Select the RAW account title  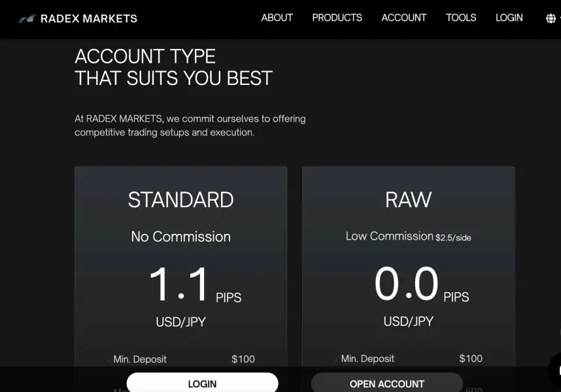click(x=408, y=200)
